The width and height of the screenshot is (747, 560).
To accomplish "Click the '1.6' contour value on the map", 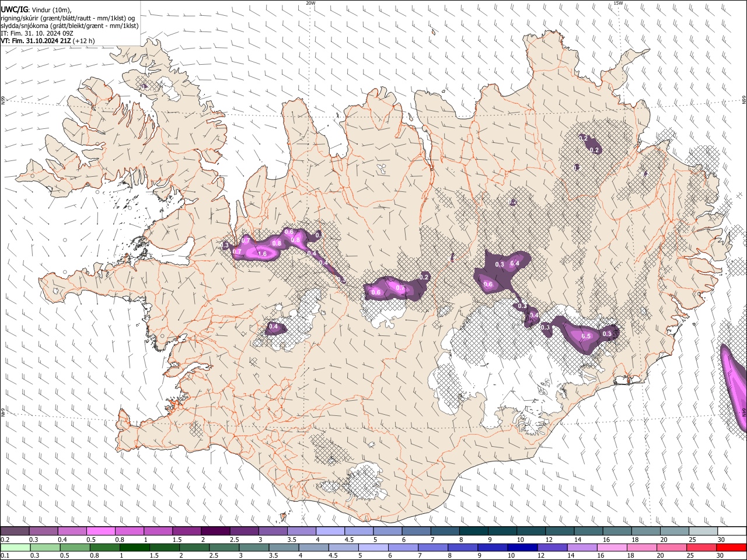I will click(262, 254).
